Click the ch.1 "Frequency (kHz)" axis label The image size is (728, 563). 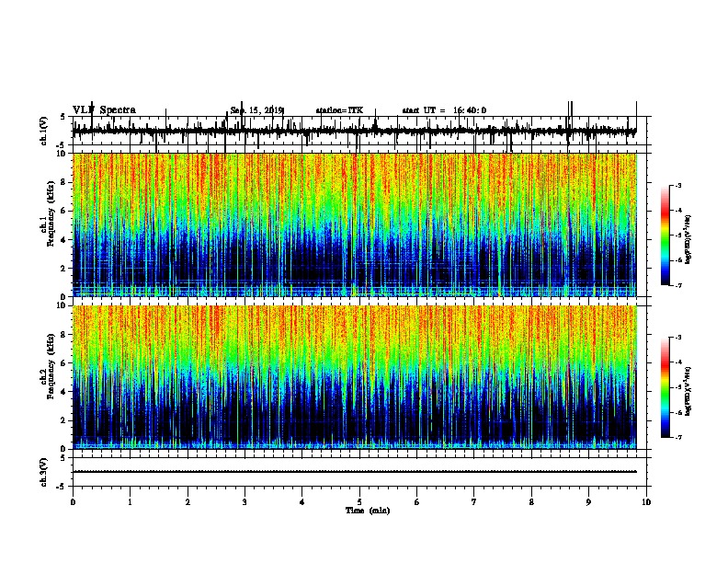tap(51, 212)
